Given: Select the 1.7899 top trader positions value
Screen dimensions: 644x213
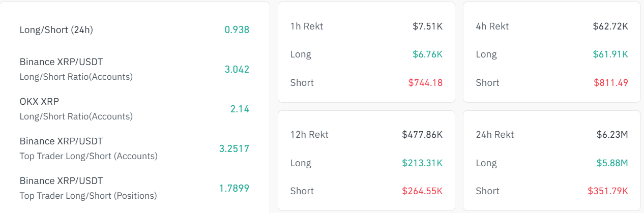Looking at the screenshot, I should [234, 188].
